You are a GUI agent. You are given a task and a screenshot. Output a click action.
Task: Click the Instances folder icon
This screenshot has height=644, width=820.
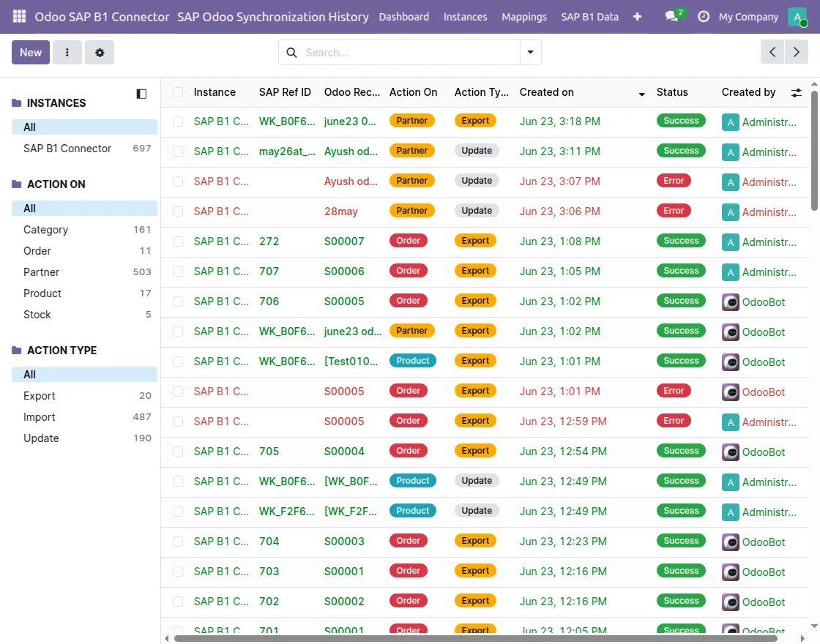click(x=17, y=103)
